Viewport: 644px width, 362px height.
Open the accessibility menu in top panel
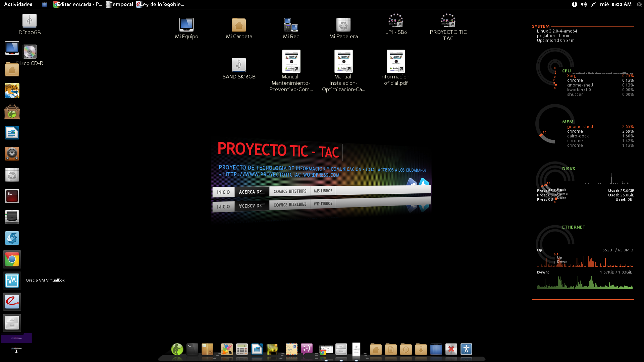575,4
